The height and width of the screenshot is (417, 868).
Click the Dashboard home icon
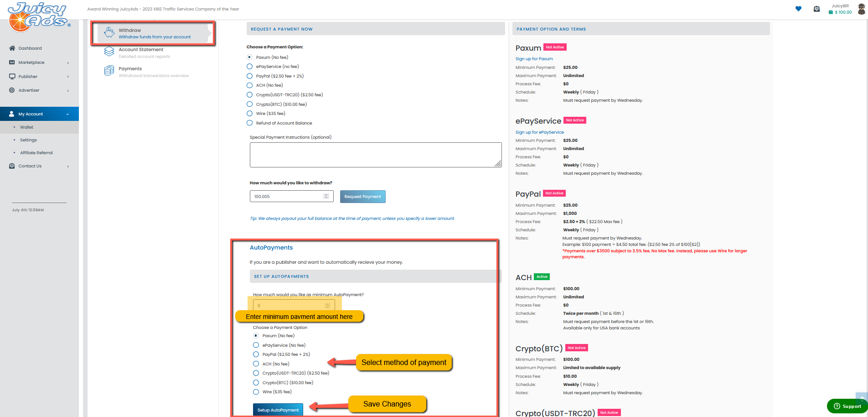click(12, 48)
